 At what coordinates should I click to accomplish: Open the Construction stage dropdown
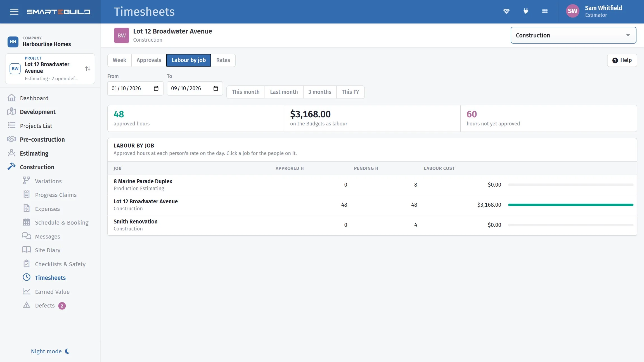(x=573, y=35)
